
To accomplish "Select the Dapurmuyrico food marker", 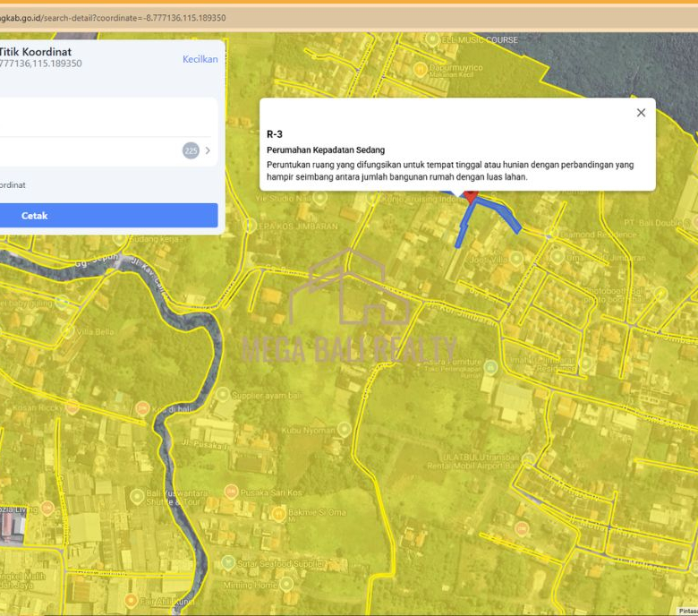I will 419,69.
